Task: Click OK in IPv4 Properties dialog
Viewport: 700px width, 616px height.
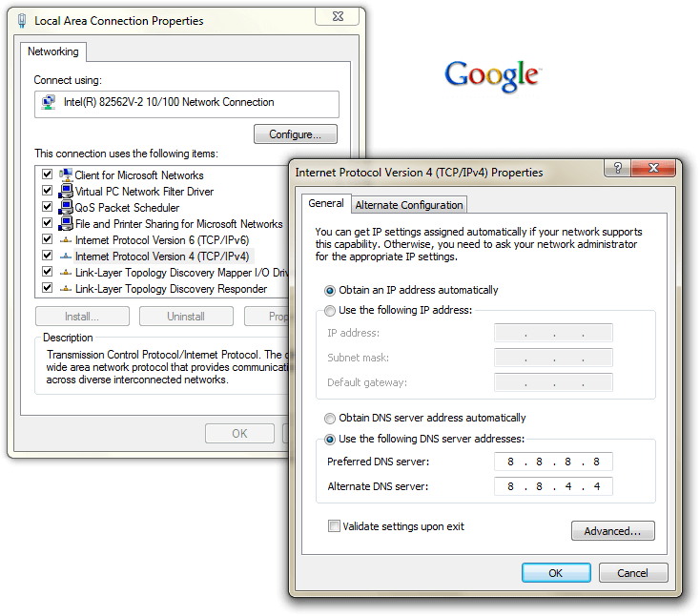Action: pos(556,573)
